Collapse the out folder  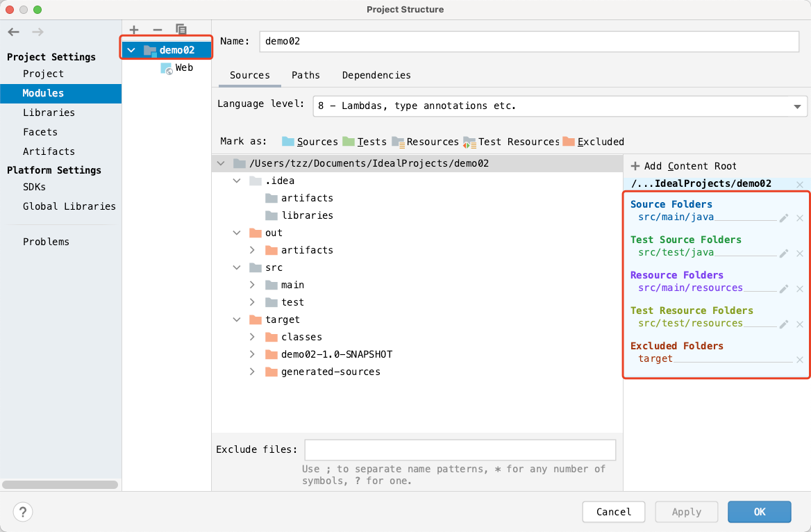click(237, 233)
